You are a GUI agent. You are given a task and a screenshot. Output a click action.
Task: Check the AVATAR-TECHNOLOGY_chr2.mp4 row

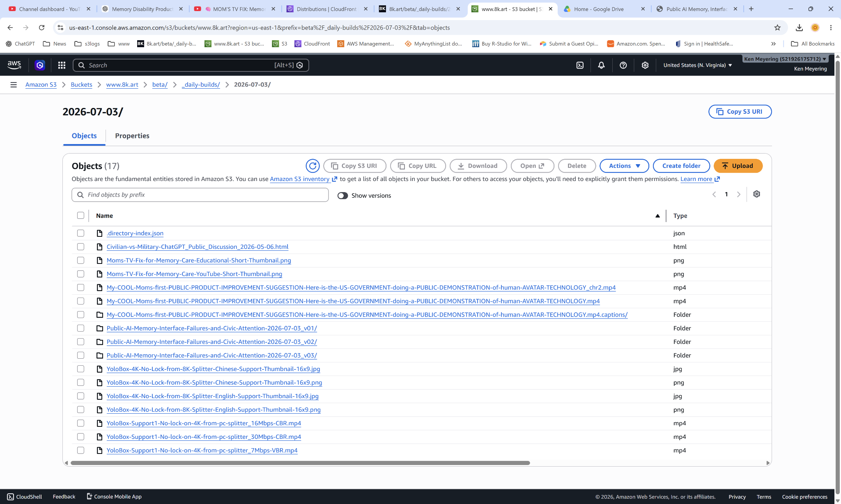[x=80, y=287]
